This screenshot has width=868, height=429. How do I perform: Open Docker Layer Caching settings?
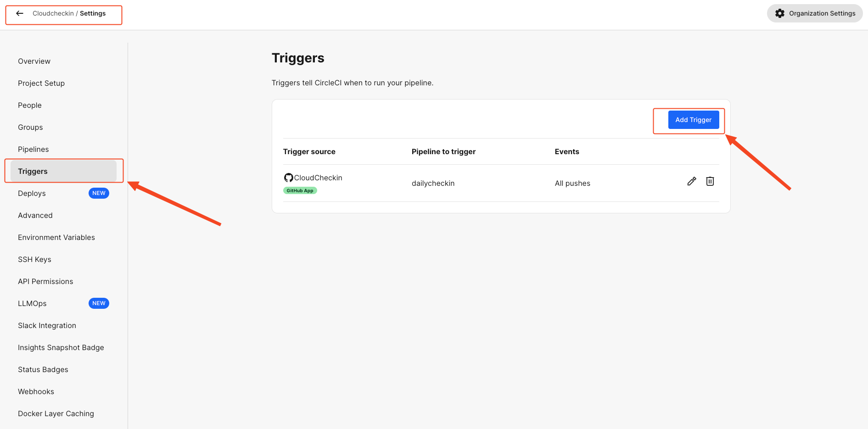pyautogui.click(x=56, y=413)
